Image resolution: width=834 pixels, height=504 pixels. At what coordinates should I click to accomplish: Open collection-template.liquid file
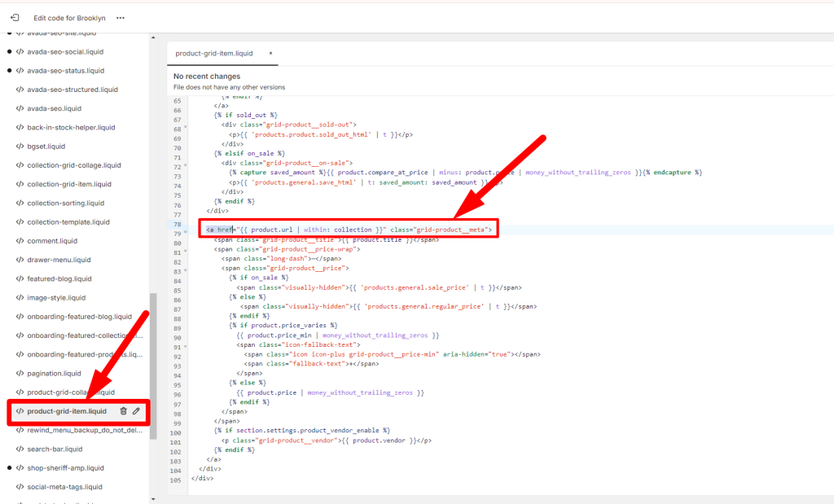click(x=68, y=221)
